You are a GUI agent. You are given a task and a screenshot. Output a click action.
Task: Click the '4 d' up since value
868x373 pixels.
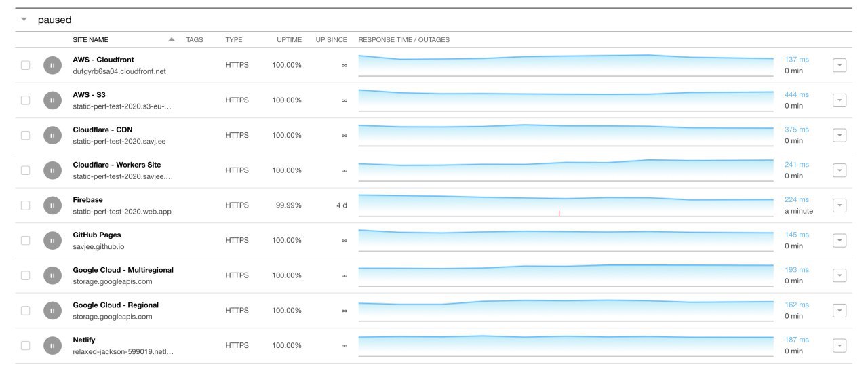(x=342, y=205)
